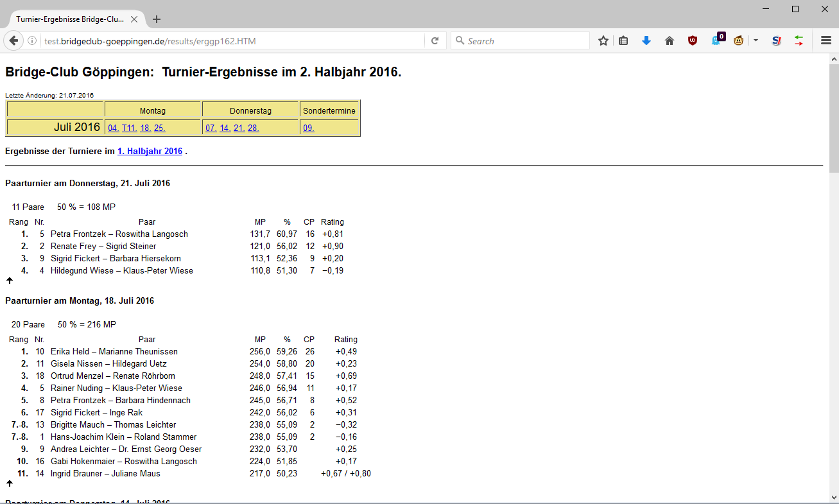Show site information icon in address bar
Viewport: 839px width, 504px height.
pos(32,40)
